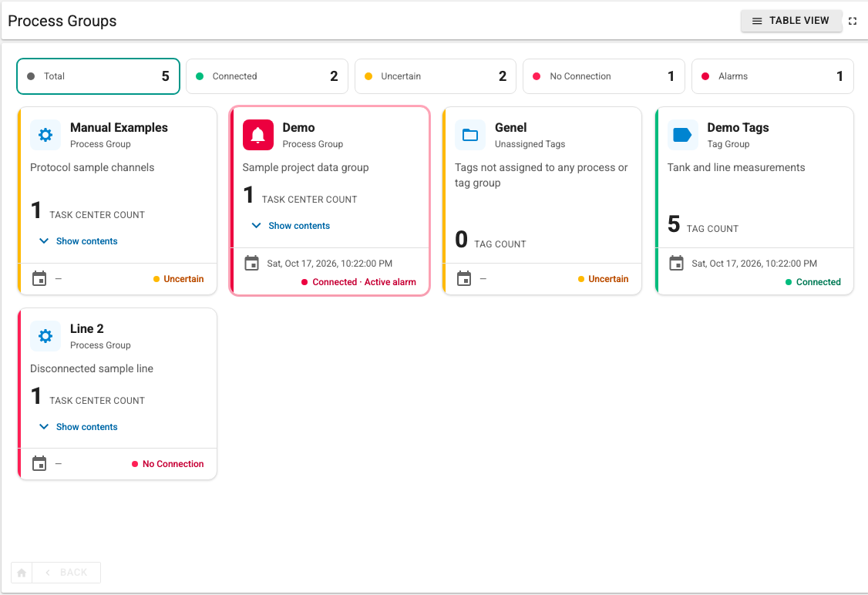
Task: Select the Total filter card
Action: coord(99,76)
